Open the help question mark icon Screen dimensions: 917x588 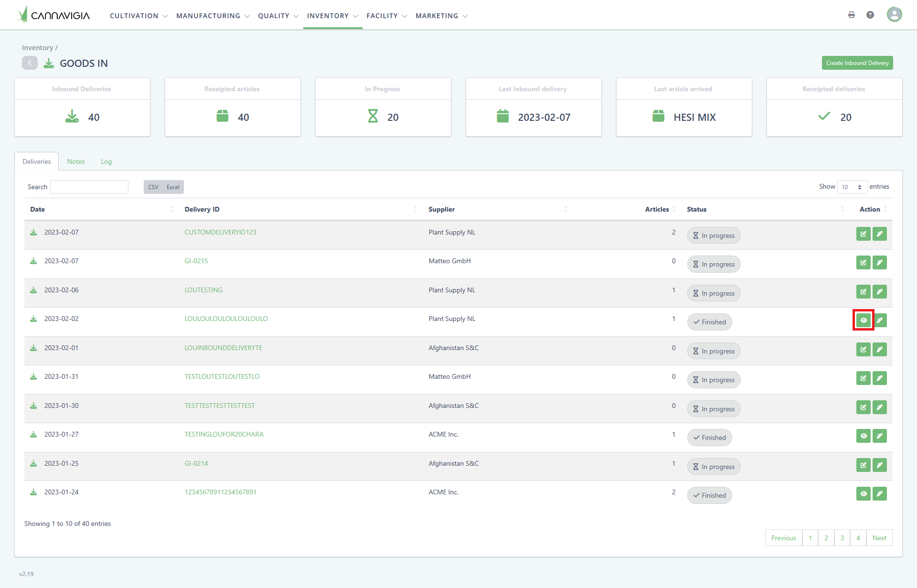coord(870,15)
